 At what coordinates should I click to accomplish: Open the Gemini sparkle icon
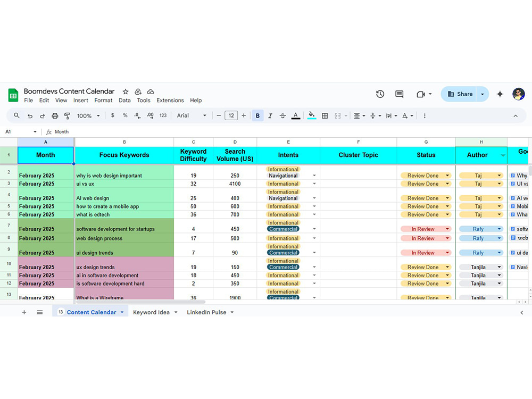500,94
